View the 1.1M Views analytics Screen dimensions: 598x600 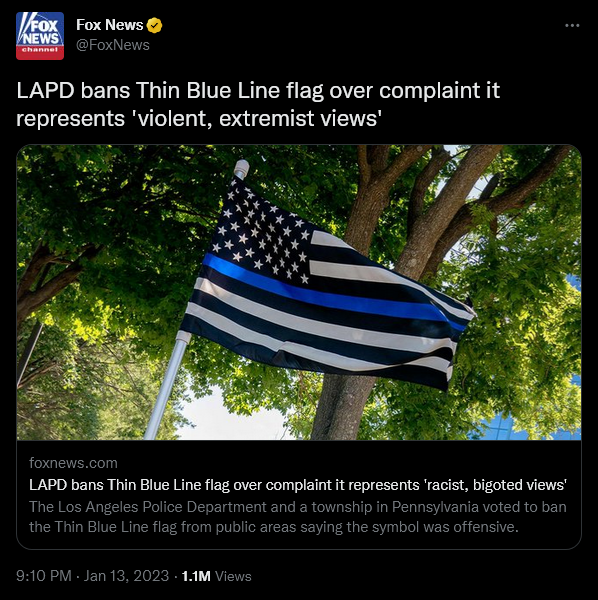click(x=217, y=576)
